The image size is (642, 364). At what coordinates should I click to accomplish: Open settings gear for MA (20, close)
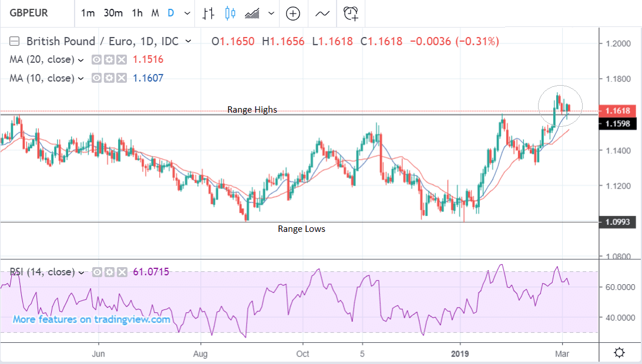[x=109, y=59]
